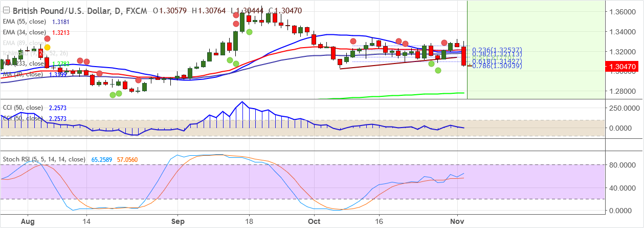Click the EMA 55 value 1.3181
The image size is (644, 228).
[60, 22]
